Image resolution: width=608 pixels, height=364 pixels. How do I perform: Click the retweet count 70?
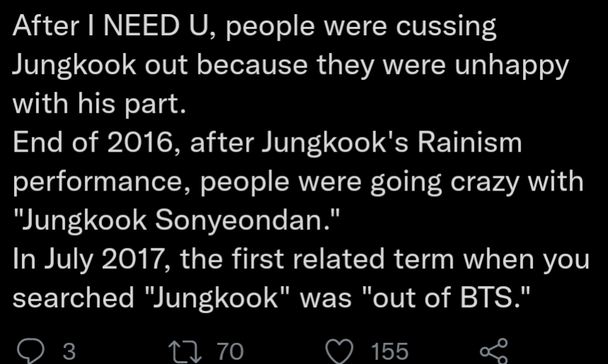[229, 351]
